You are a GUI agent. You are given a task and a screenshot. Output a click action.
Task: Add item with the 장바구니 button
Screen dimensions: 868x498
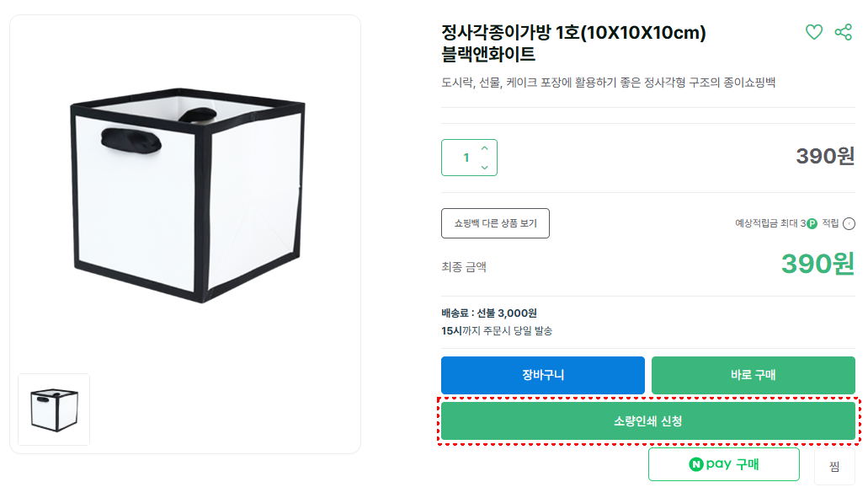point(542,375)
